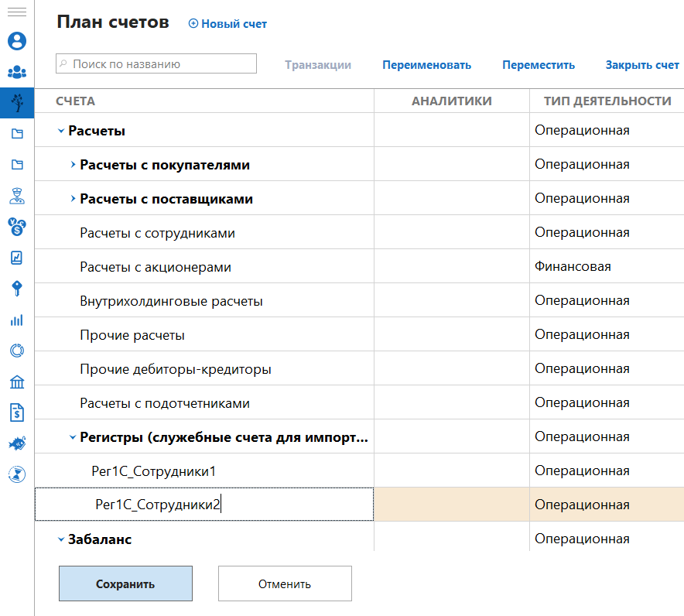Viewport: 684px width, 616px height.
Task: Open the fish icon in sidebar
Action: [x=16, y=443]
